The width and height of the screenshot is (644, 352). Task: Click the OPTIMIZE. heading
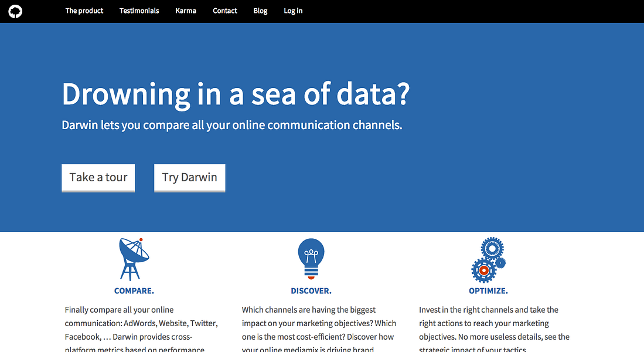pyautogui.click(x=488, y=291)
